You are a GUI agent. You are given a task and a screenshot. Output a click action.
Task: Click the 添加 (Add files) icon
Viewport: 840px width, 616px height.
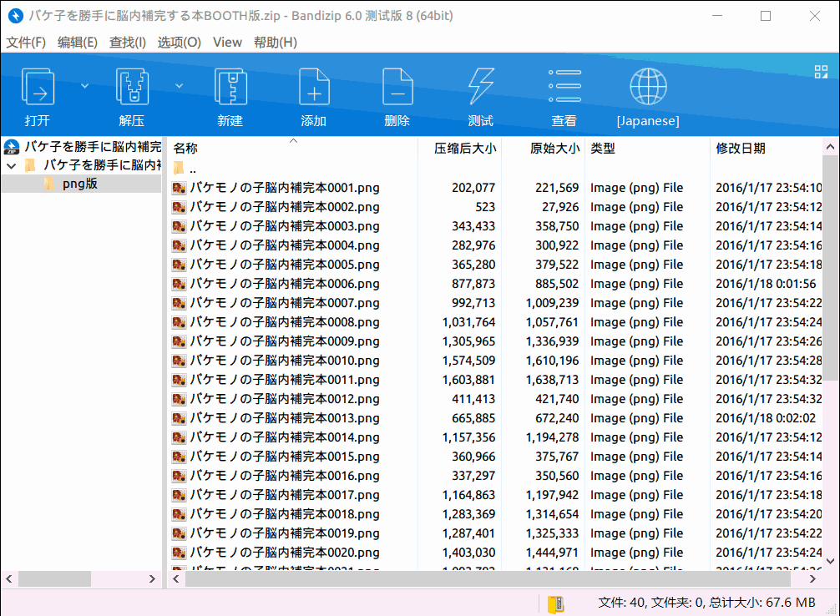coord(314,87)
